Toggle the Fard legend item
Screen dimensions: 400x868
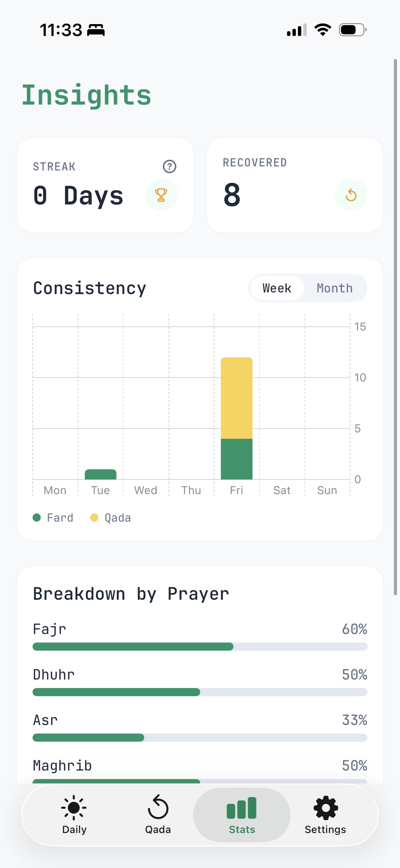coord(53,517)
